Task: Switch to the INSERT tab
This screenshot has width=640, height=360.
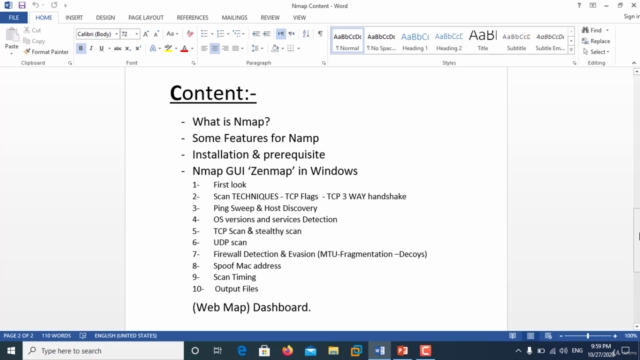Action: pos(74,18)
